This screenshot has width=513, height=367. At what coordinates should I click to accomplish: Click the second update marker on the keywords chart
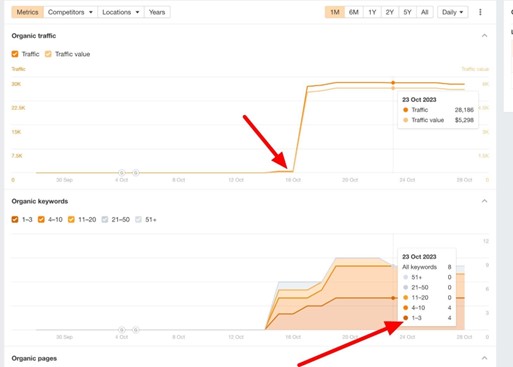tap(136, 330)
